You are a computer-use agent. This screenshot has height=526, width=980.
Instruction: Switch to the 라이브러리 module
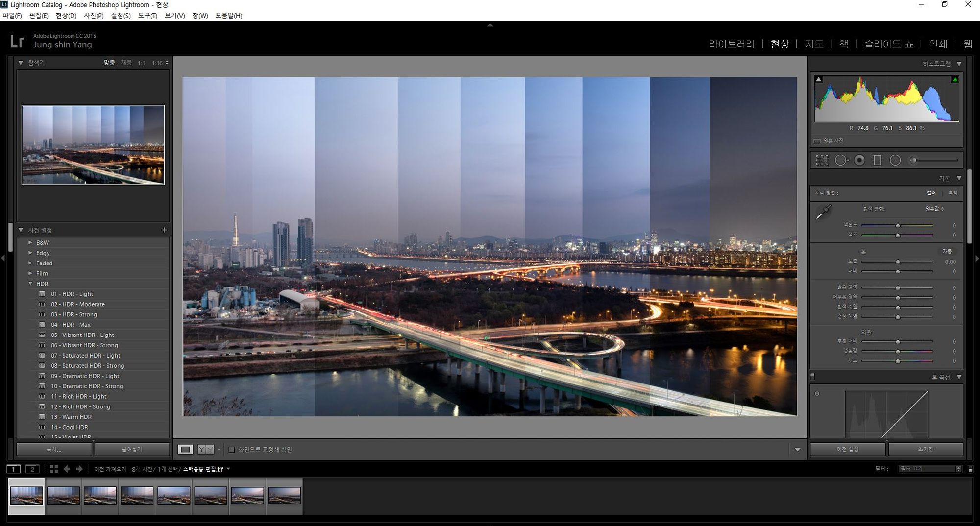pos(731,44)
